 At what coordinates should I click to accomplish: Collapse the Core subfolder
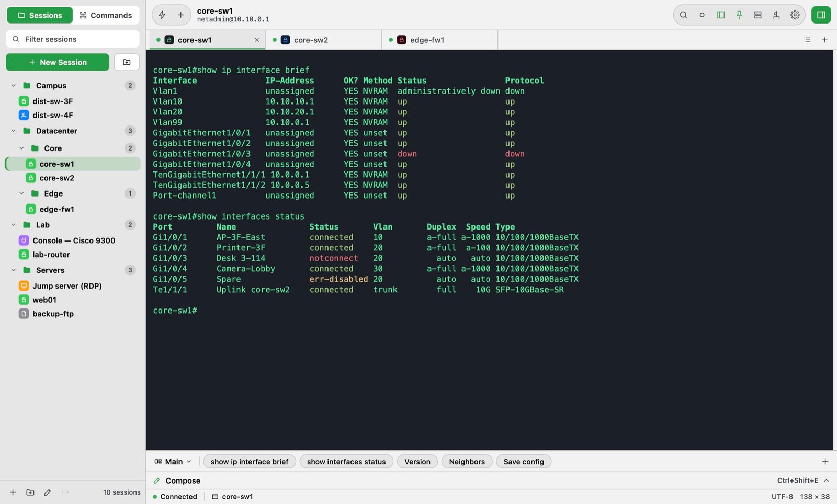(21, 148)
